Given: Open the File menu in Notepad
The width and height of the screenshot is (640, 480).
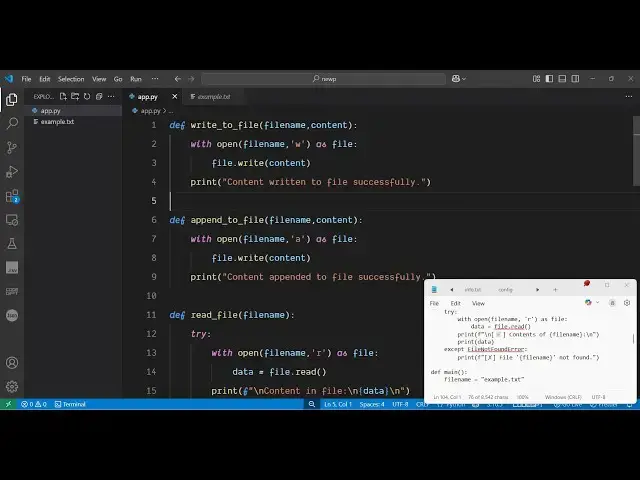Looking at the screenshot, I should click(x=434, y=303).
